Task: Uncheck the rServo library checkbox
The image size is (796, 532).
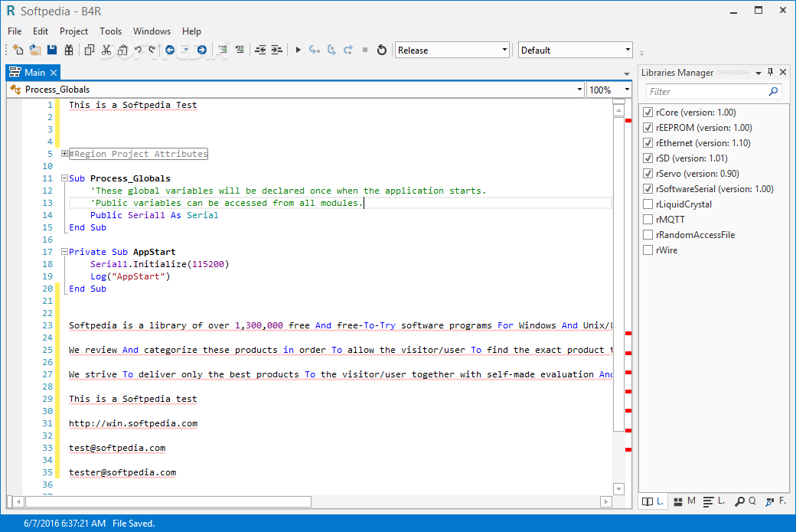Action: (648, 173)
